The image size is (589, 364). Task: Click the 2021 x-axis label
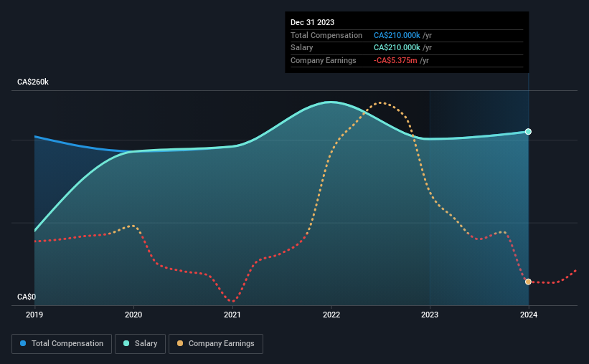(232, 315)
